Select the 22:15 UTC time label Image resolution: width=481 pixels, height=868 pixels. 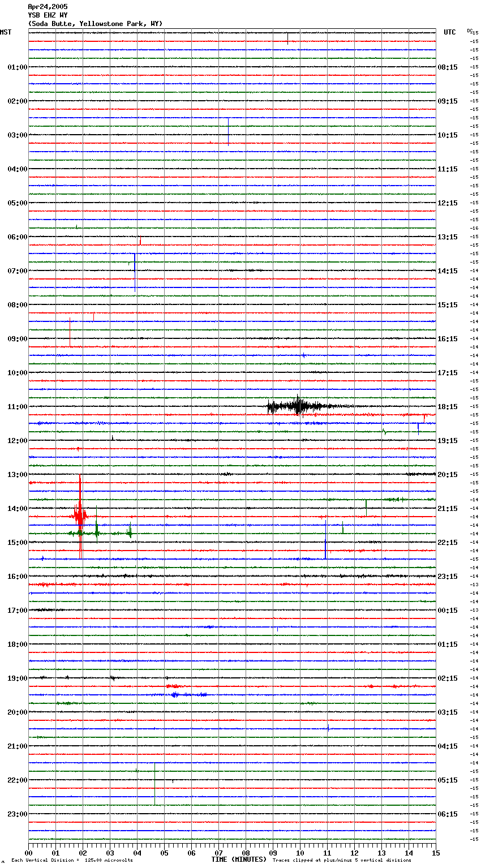pos(448,543)
